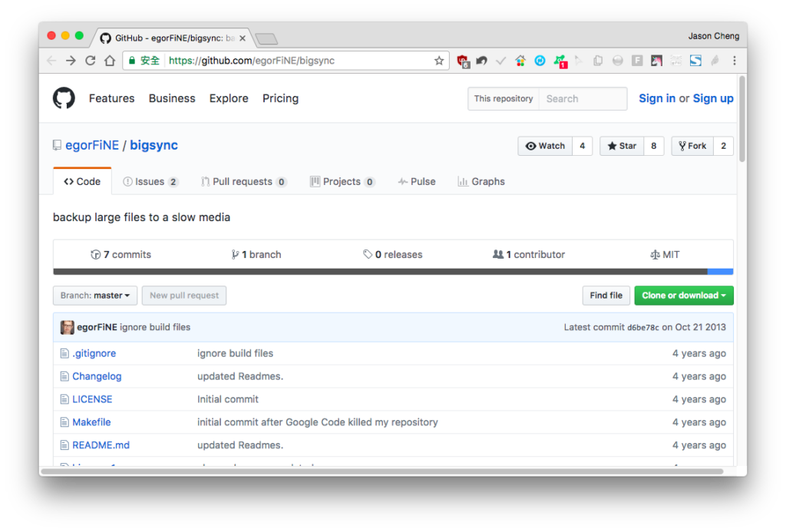Open the Pull requests tab
This screenshot has width=786, height=532.
pyautogui.click(x=243, y=181)
